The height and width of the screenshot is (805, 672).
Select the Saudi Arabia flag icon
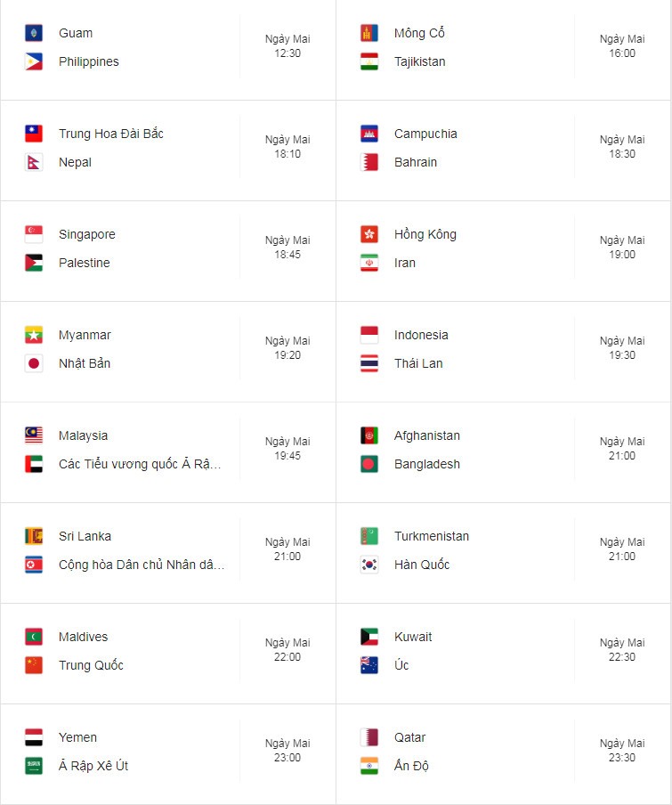click(34, 766)
